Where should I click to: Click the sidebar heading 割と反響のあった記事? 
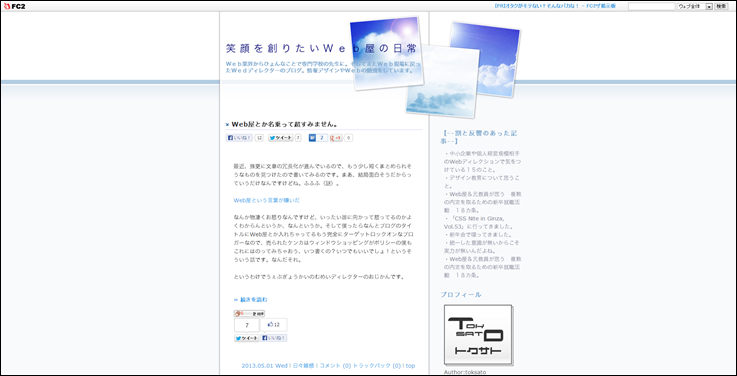479,137
